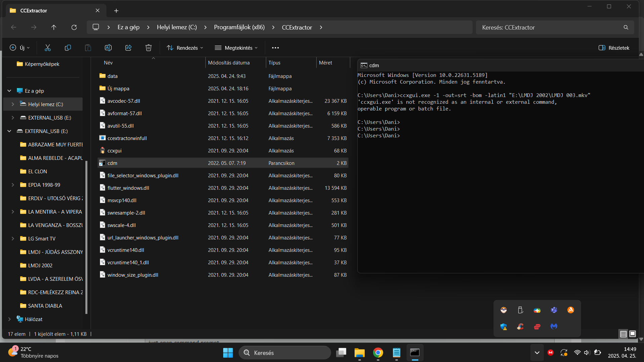This screenshot has width=644, height=362.
Task: Expand the Helyi lemez (C:) tree node
Action: tap(13, 104)
